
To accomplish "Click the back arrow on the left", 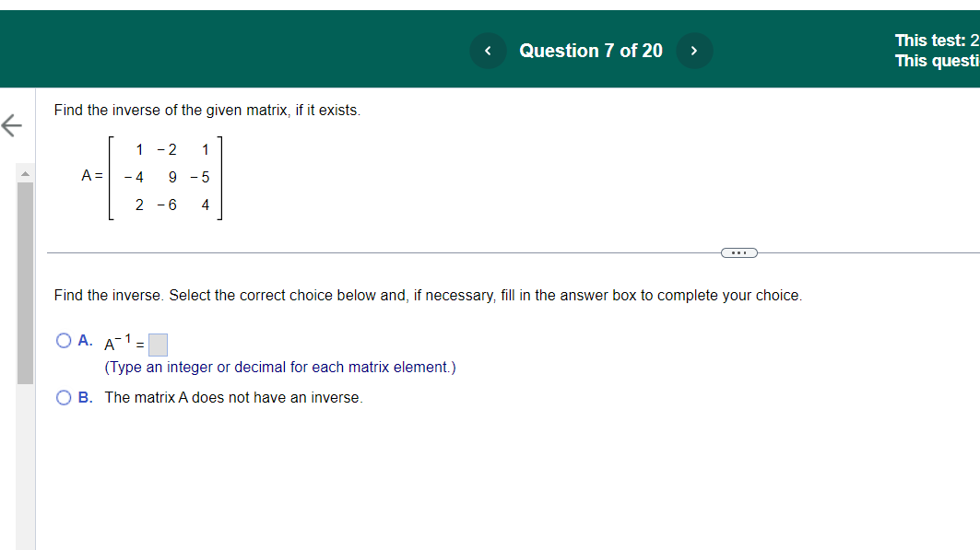I will [12, 125].
